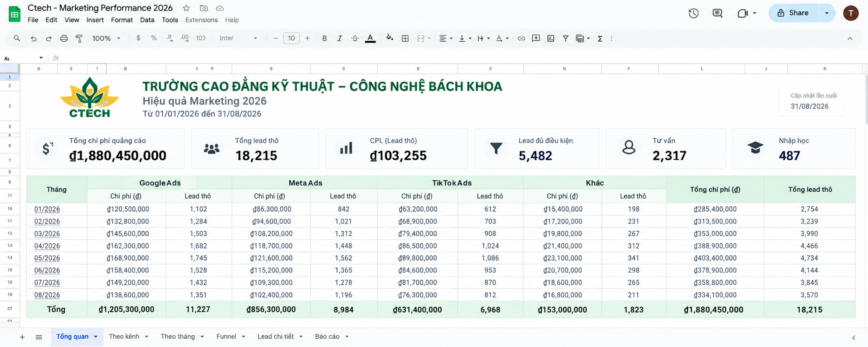
Task: Format as currency
Action: pyautogui.click(x=138, y=38)
